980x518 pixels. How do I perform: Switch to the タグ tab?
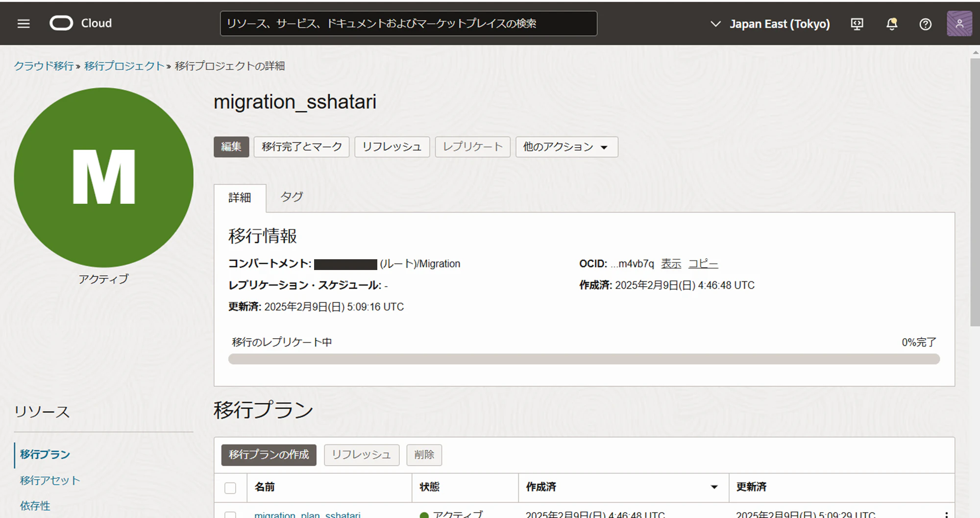(x=292, y=197)
